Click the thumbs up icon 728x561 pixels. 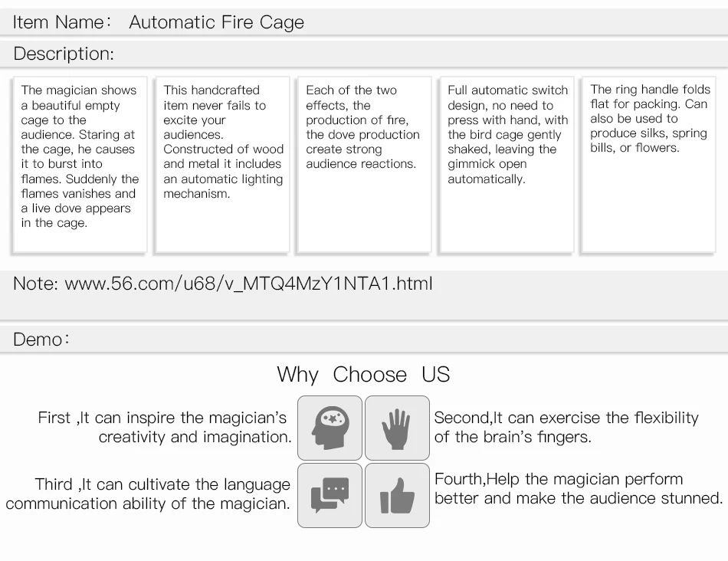coord(397,496)
